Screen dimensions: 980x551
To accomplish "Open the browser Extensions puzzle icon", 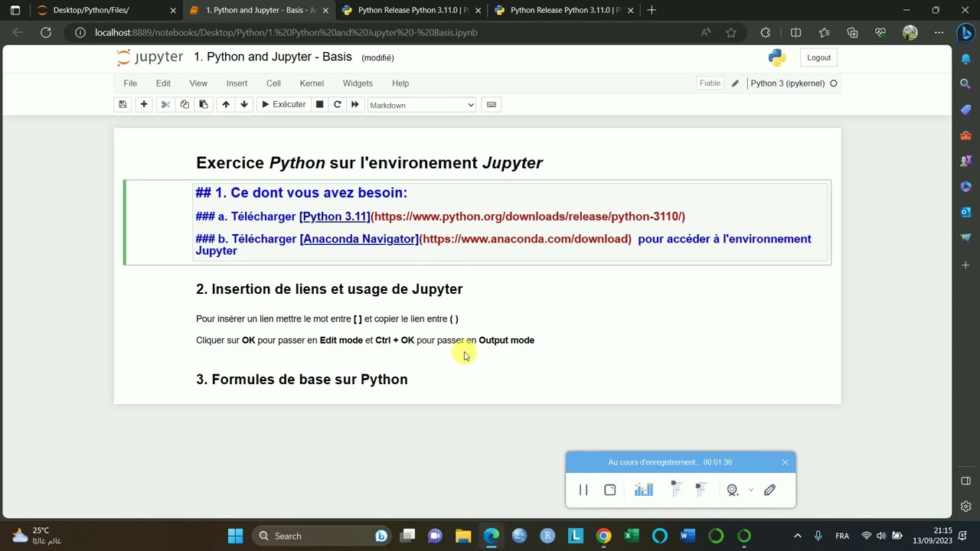I will [x=765, y=32].
